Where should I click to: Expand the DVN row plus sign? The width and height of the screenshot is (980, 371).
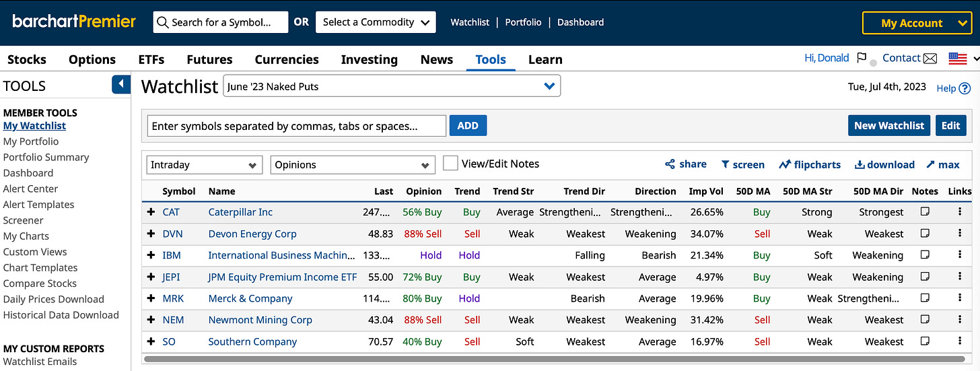pyautogui.click(x=151, y=233)
